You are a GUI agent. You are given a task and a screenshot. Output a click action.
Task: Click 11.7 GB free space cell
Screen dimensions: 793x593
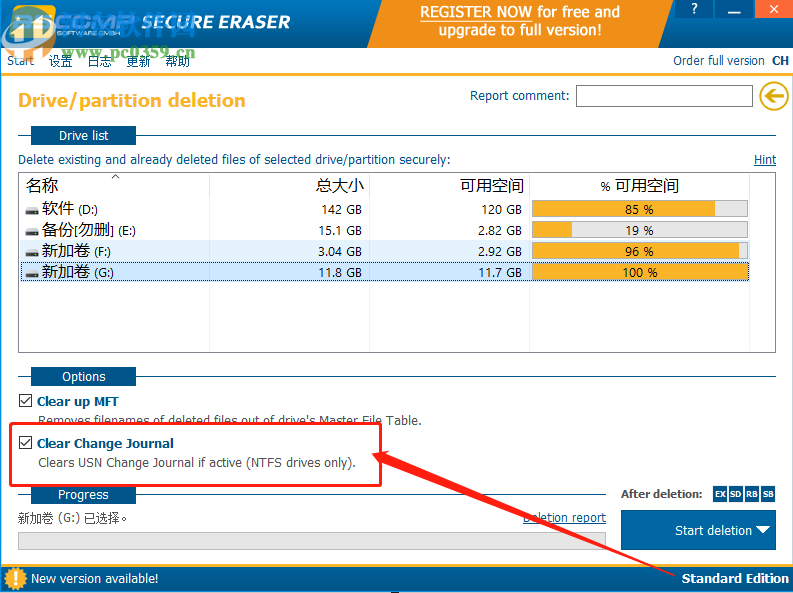point(500,273)
